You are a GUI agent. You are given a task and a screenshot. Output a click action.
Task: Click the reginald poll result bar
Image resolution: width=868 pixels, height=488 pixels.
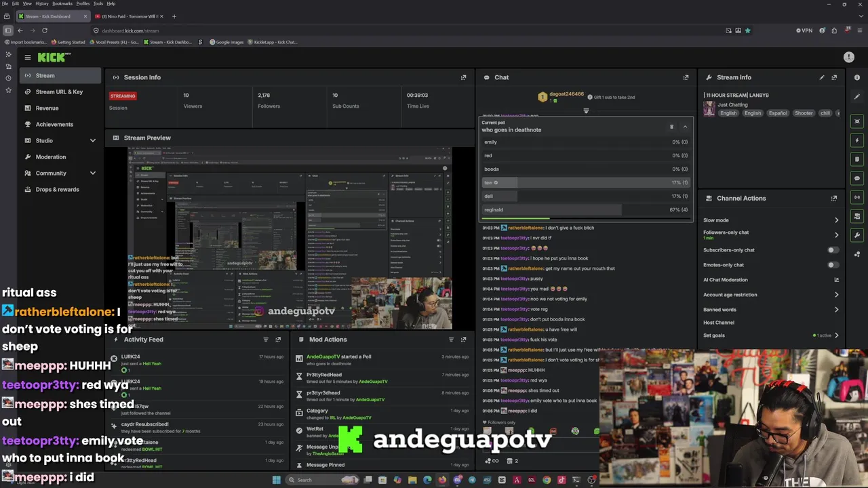(586, 210)
